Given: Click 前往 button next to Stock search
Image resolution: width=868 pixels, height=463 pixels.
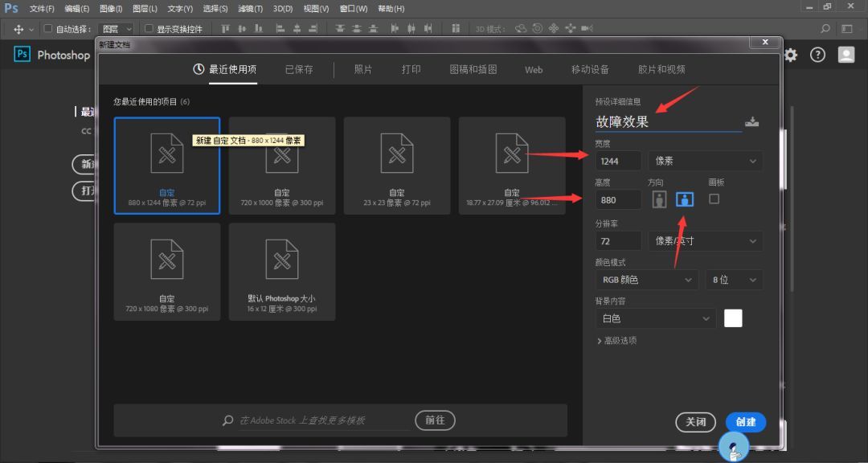Looking at the screenshot, I should click(435, 420).
